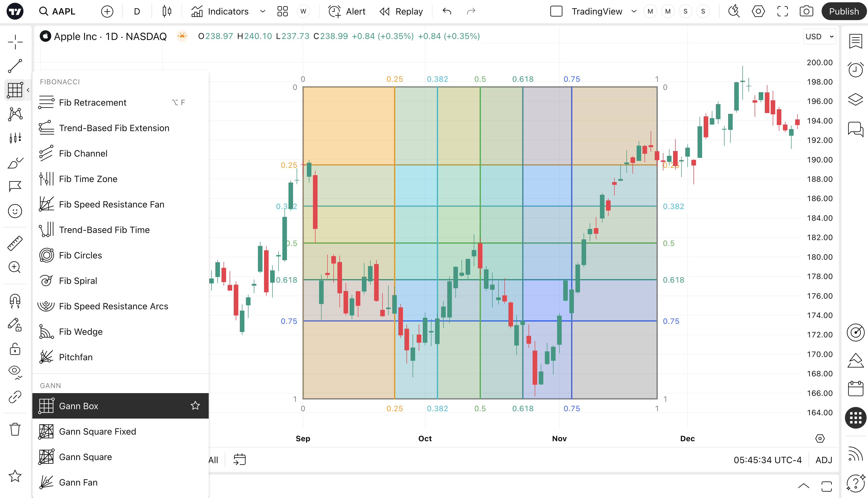Take a snapshot with camera icon
The height and width of the screenshot is (498, 868).
(806, 11)
